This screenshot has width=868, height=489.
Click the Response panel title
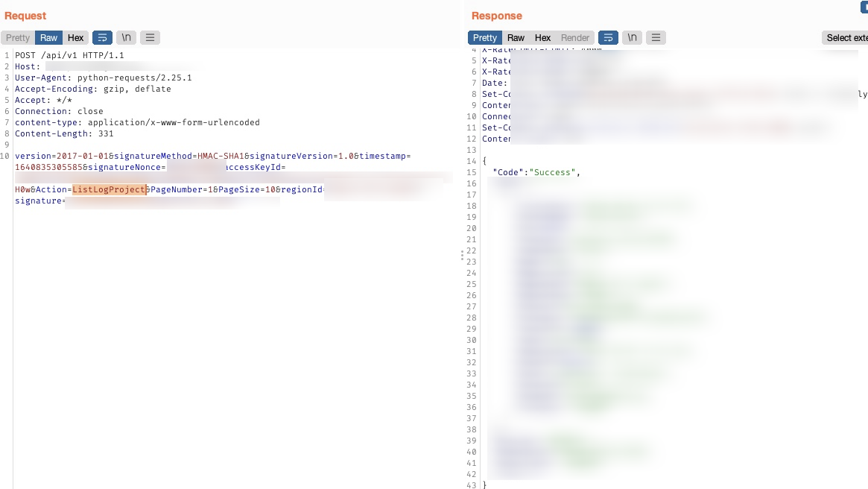[496, 16]
